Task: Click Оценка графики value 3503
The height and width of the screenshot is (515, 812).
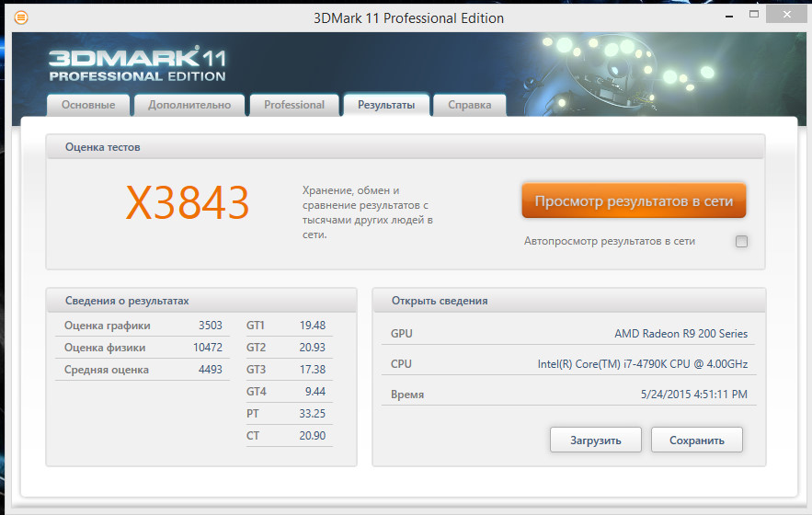Action: point(211,326)
